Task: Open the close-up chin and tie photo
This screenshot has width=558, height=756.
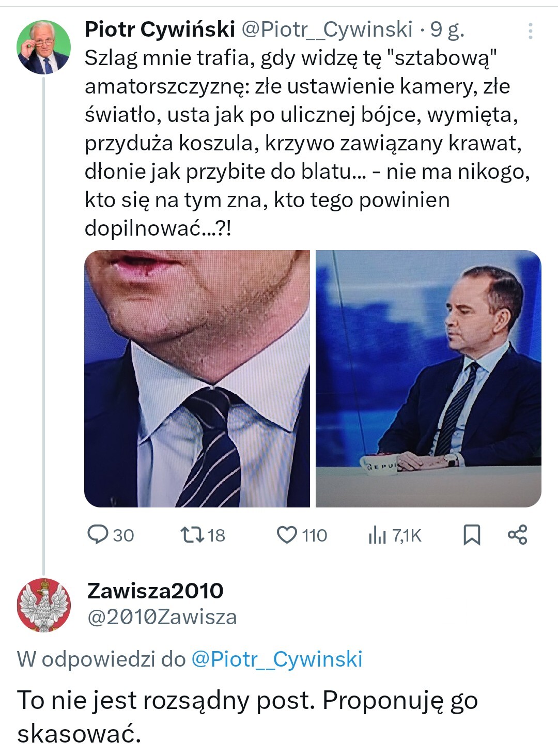Action: point(197,379)
